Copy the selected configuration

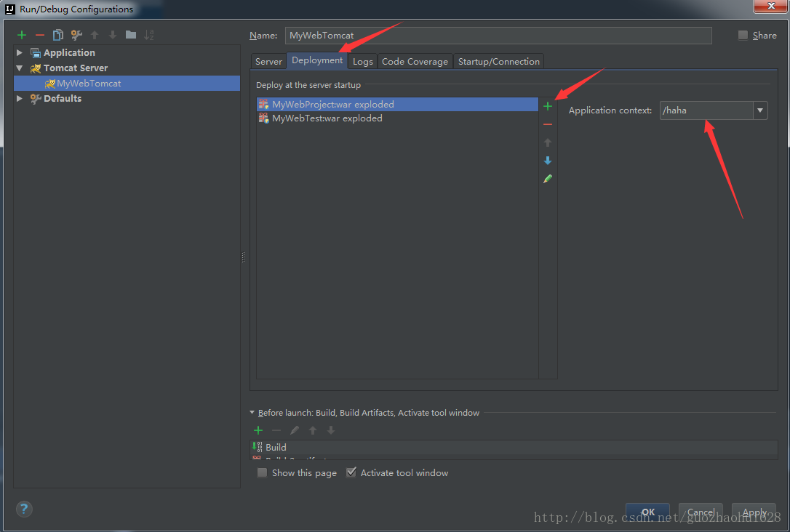tap(58, 35)
